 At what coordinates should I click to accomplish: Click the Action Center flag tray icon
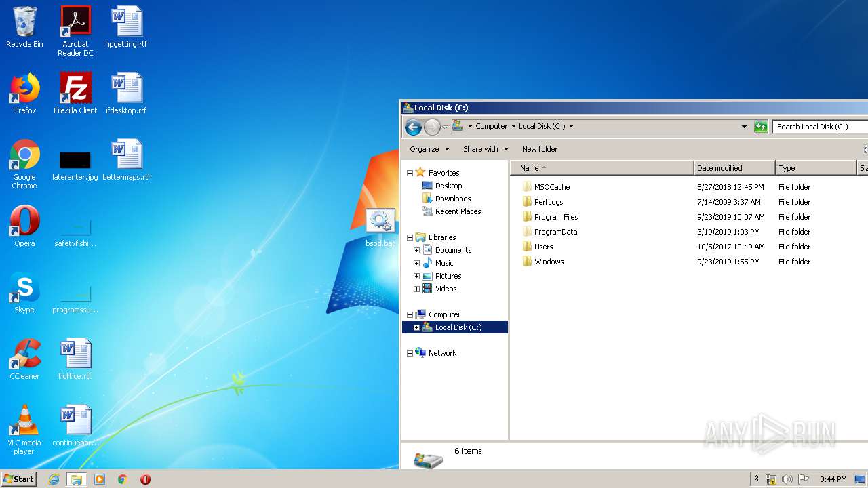point(804,479)
